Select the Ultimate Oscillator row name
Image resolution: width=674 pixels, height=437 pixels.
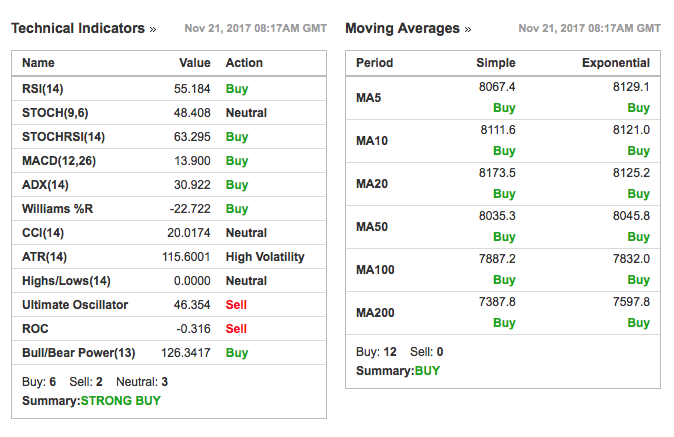75,305
